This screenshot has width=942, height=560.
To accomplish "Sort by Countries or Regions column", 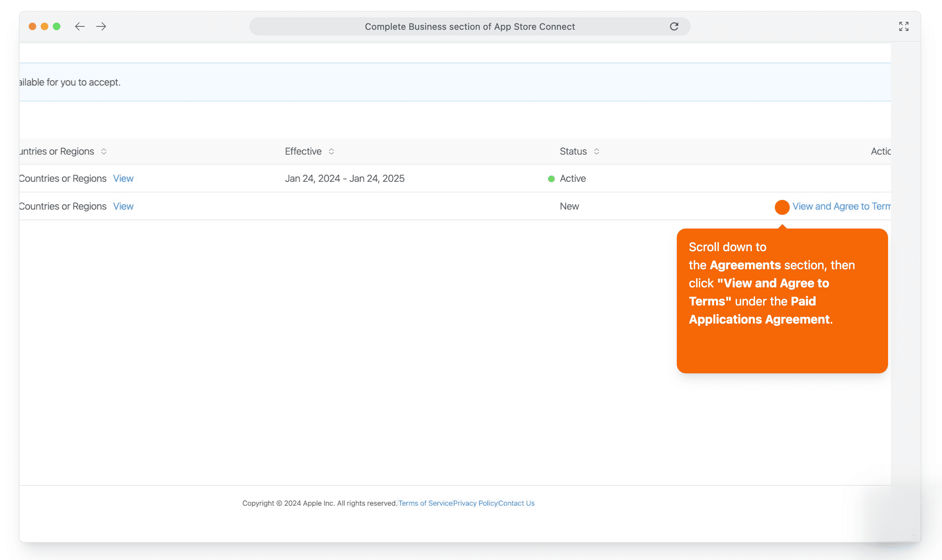I will pyautogui.click(x=104, y=151).
